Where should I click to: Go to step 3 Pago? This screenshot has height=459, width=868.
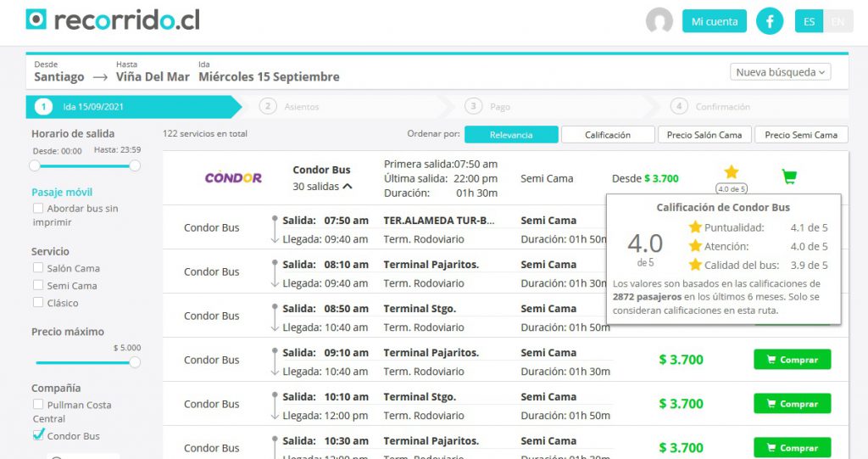[x=487, y=106]
